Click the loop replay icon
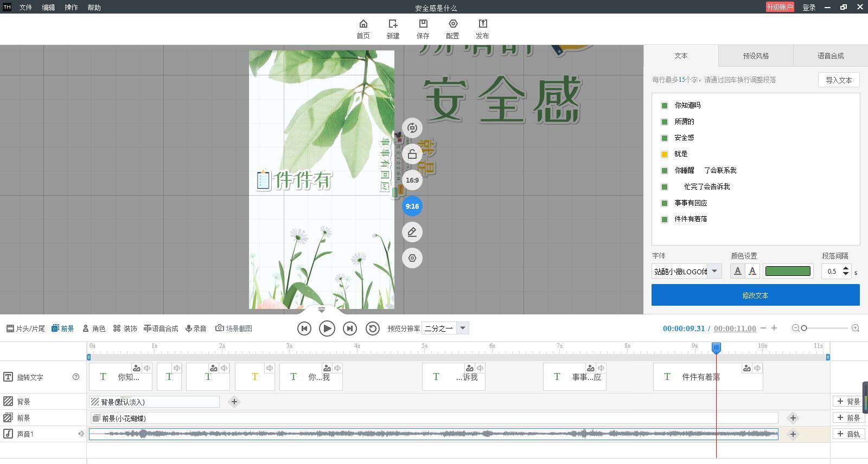Screen dimensions: 868x464 pos(372,328)
